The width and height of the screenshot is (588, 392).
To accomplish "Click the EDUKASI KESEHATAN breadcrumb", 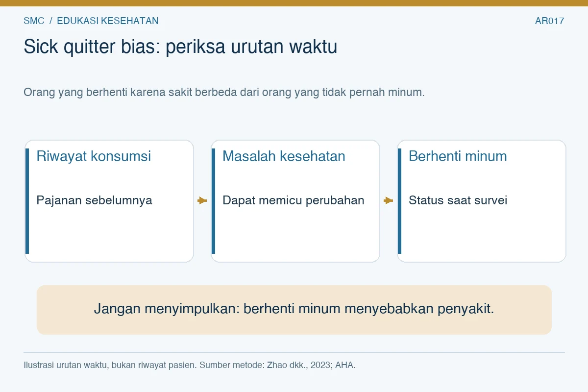I will pos(108,21).
